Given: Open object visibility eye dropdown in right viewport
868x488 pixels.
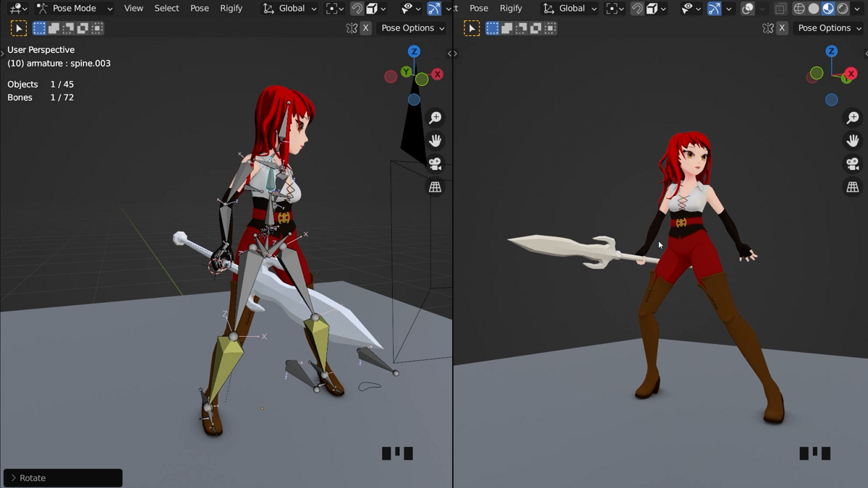Looking at the screenshot, I should point(692,9).
